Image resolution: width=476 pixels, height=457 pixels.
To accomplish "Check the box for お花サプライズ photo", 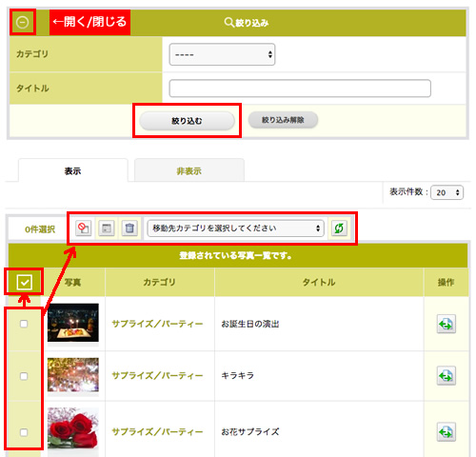I will [24, 432].
